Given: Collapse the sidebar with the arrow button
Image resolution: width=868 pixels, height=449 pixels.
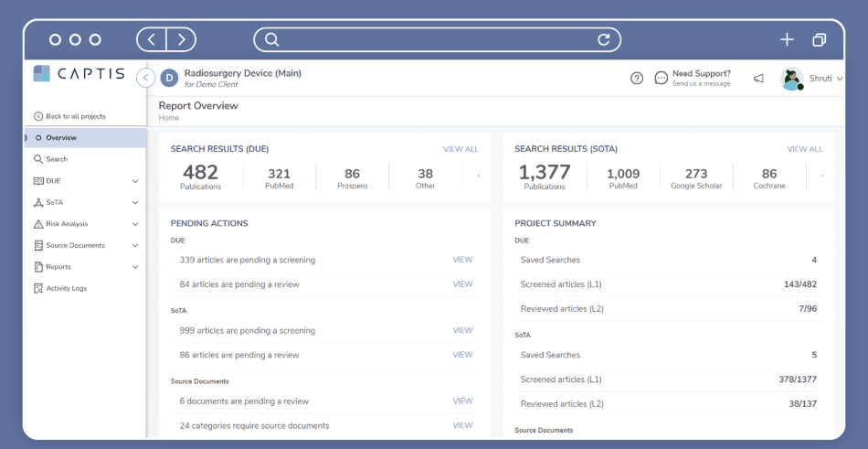Looking at the screenshot, I should tap(145, 78).
